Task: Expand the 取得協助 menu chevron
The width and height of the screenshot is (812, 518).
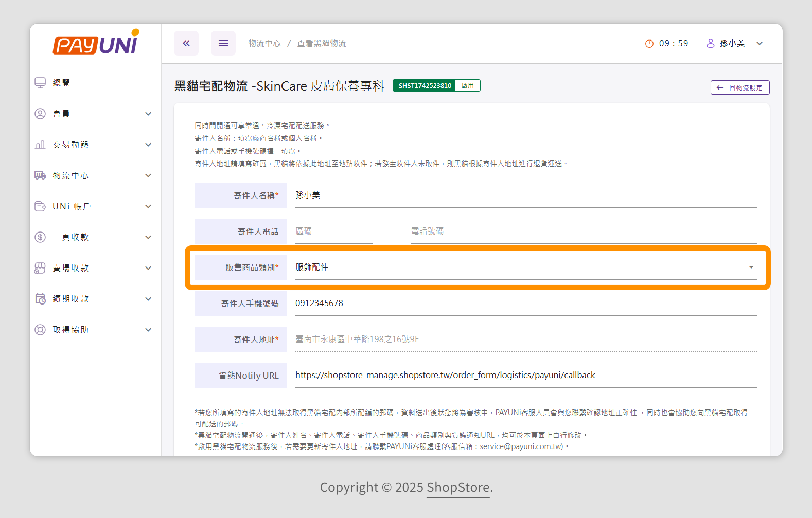Action: point(148,330)
